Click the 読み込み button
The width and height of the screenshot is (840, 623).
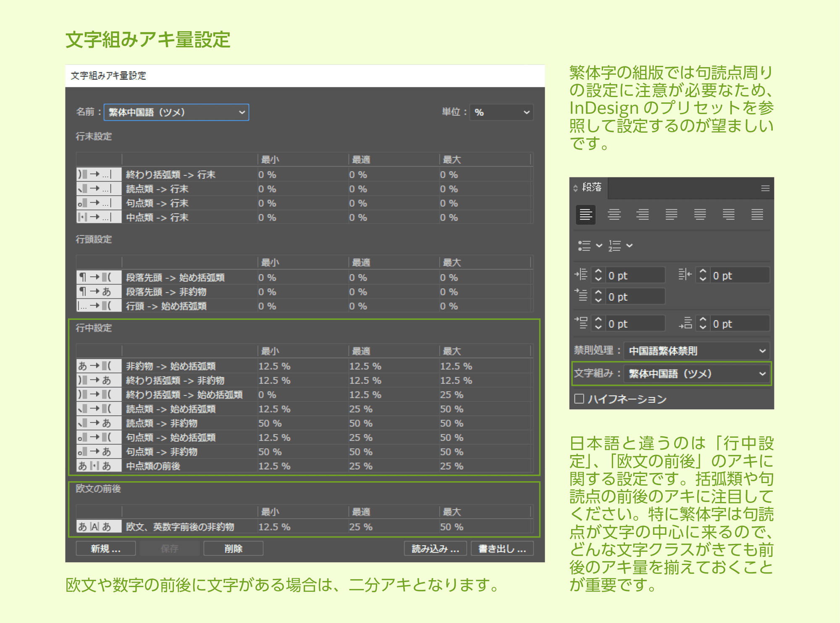click(x=435, y=549)
